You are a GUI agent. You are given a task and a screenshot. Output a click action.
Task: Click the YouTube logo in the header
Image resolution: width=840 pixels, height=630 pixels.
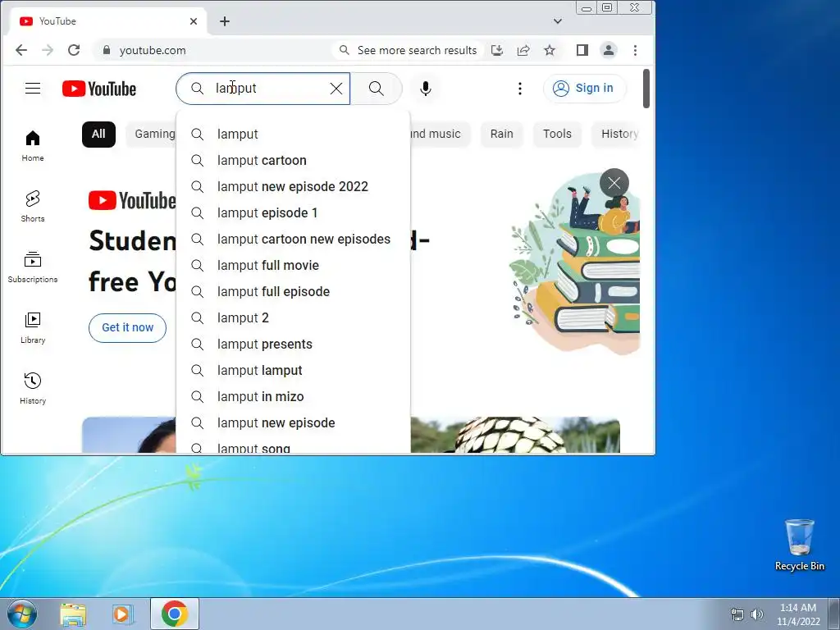99,89
